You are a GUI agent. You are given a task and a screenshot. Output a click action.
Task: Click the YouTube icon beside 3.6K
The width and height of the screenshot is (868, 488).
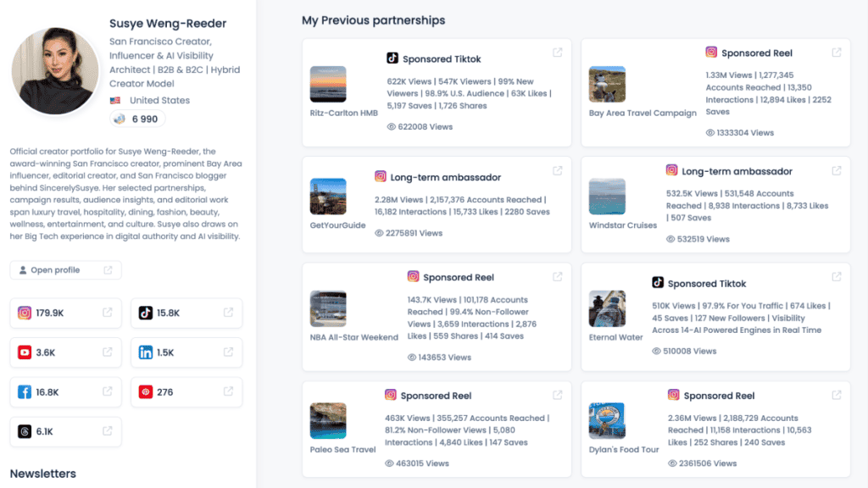(25, 352)
